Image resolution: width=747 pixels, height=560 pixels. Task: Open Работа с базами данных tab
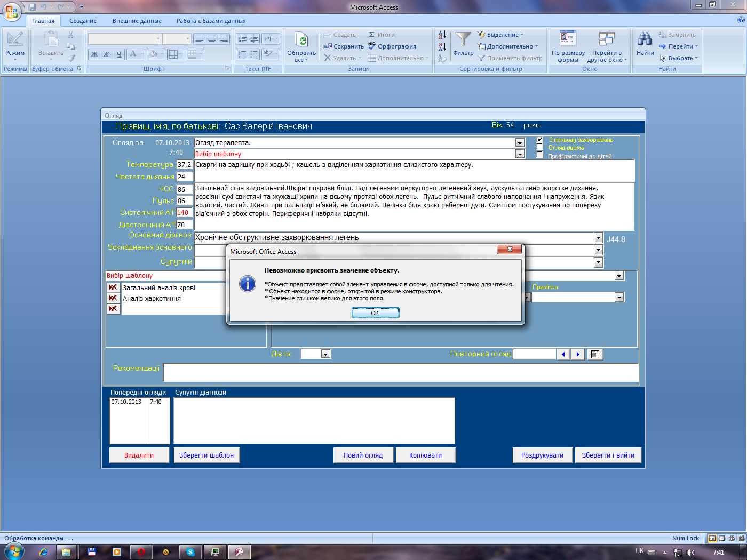[211, 21]
